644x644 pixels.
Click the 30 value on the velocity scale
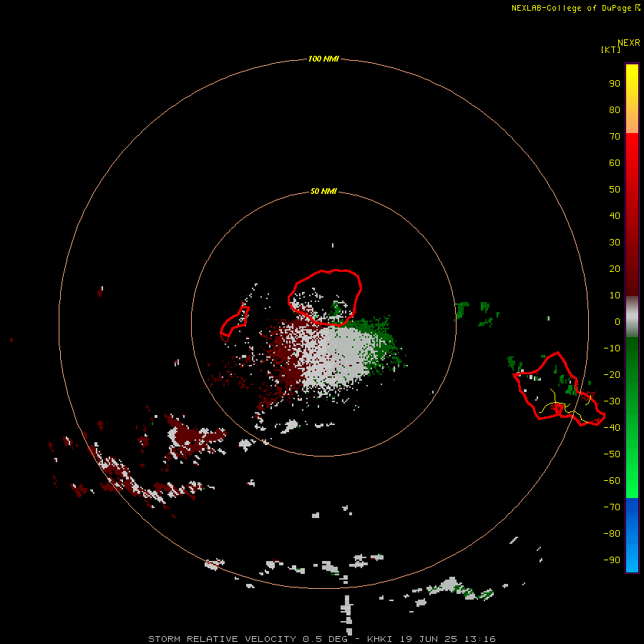(615, 243)
